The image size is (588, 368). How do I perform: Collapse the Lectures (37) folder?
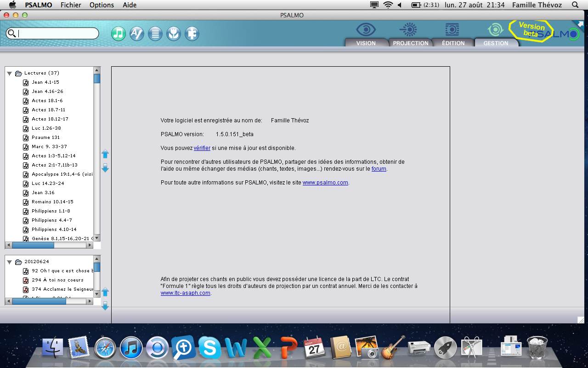click(x=9, y=73)
